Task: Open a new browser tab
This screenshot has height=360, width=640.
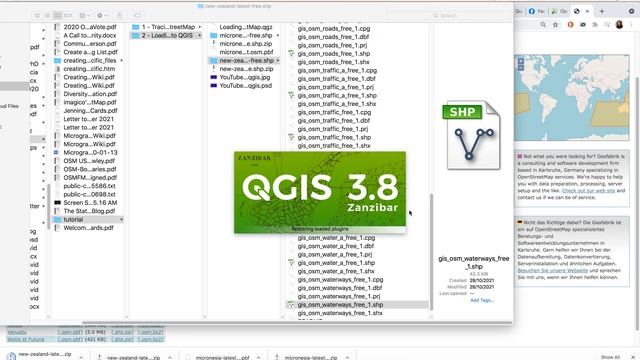Action: click(x=602, y=11)
